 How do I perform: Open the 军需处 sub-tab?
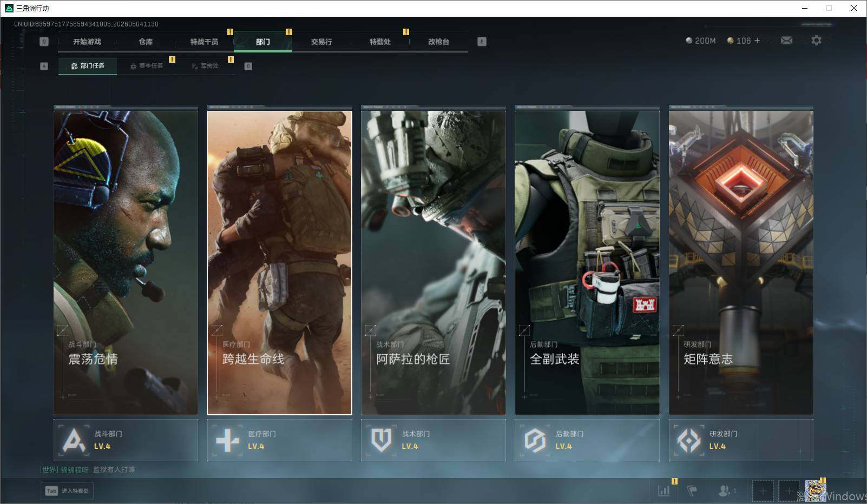pyautogui.click(x=205, y=66)
